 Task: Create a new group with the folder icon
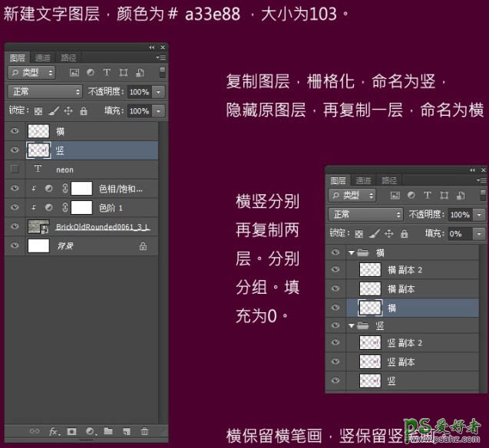tap(108, 431)
